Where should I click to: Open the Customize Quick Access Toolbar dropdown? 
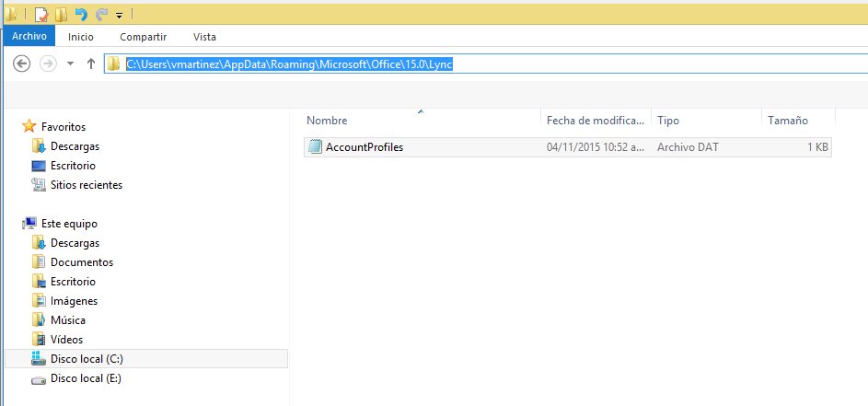point(119,15)
